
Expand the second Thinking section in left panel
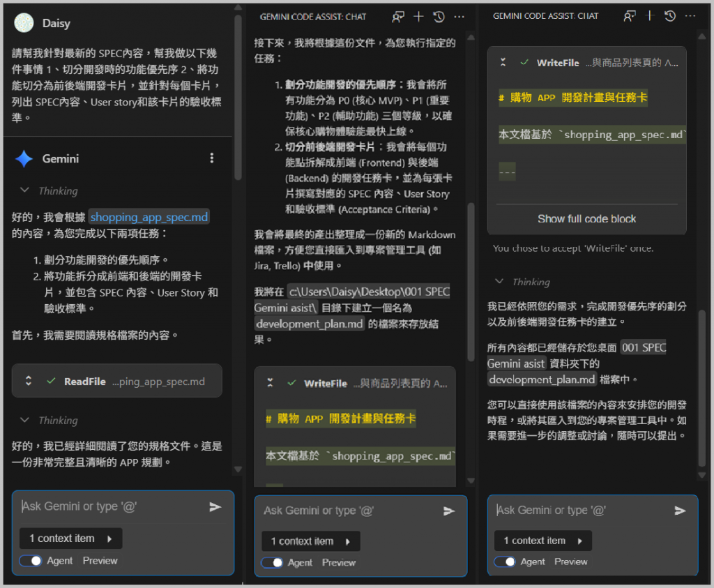click(24, 420)
